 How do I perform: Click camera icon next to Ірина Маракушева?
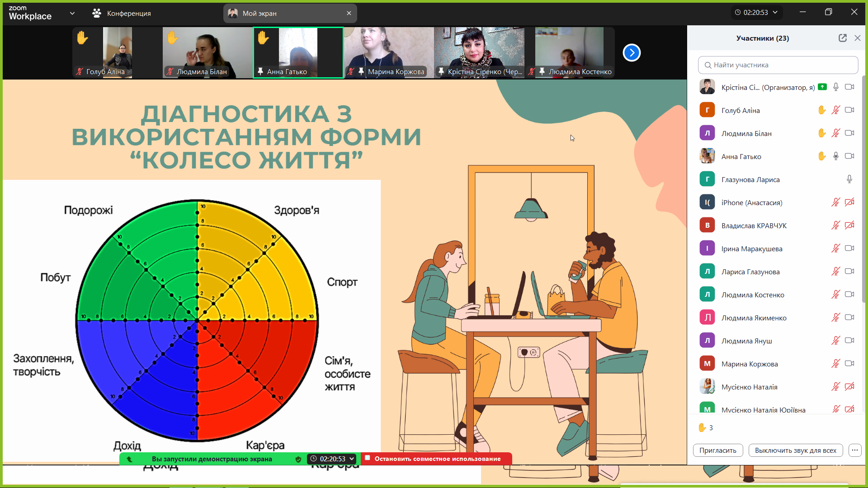(x=849, y=248)
